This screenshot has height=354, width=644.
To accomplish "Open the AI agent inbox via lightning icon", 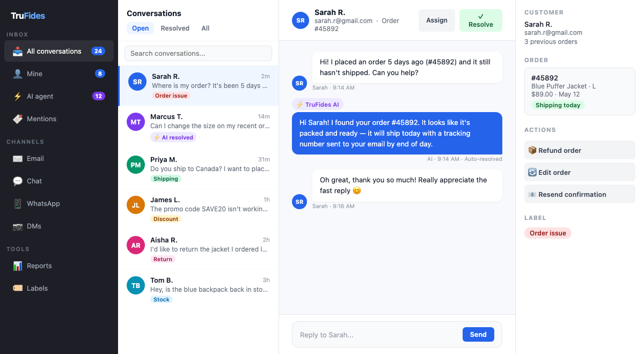I will (x=18, y=96).
